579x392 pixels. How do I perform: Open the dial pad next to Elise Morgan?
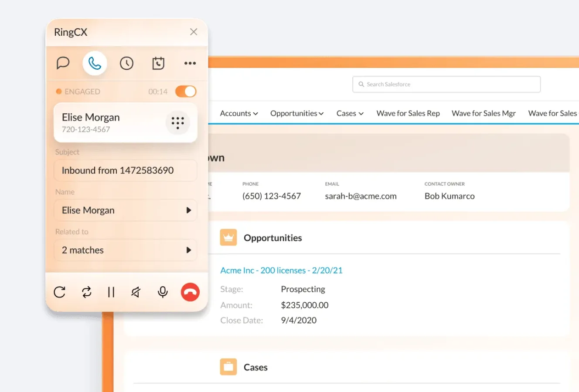tap(177, 122)
